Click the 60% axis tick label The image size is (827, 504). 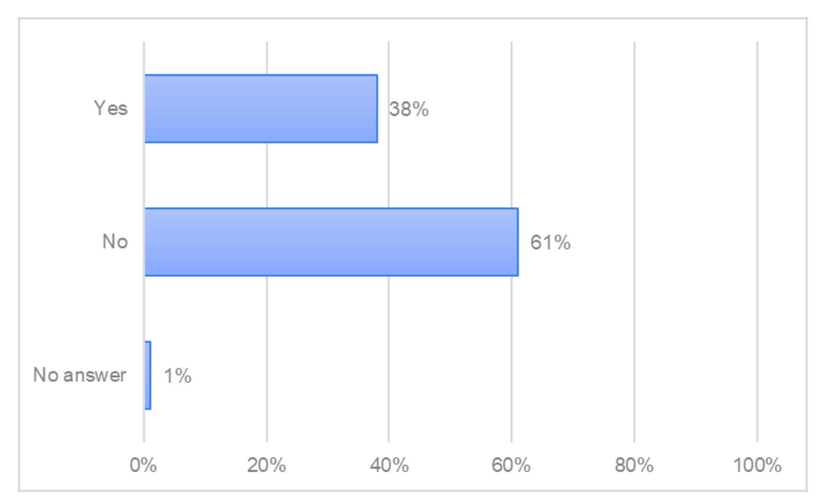pos(511,465)
